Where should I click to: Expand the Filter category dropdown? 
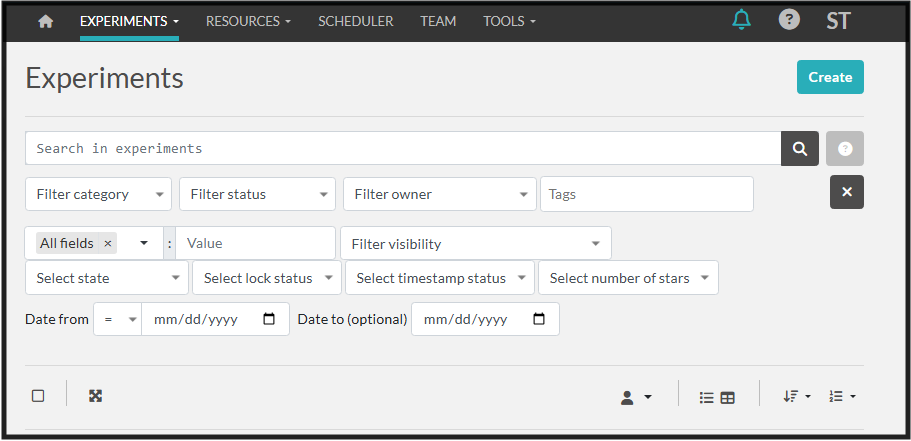click(x=98, y=194)
